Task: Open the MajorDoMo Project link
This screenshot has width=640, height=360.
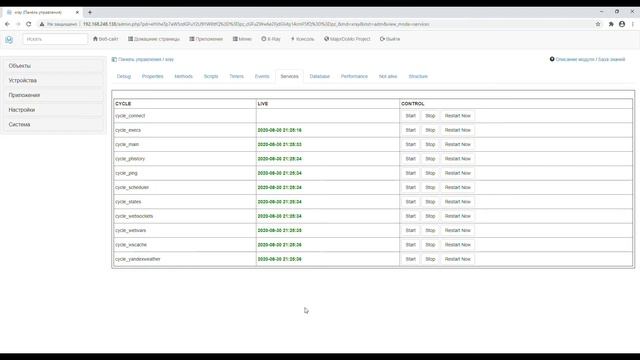Action: coord(347,39)
